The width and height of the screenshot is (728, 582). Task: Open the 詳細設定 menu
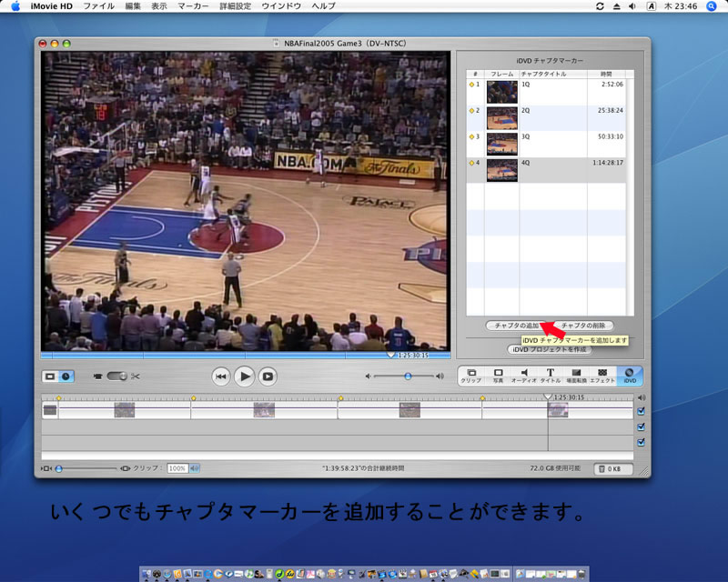[236, 6]
